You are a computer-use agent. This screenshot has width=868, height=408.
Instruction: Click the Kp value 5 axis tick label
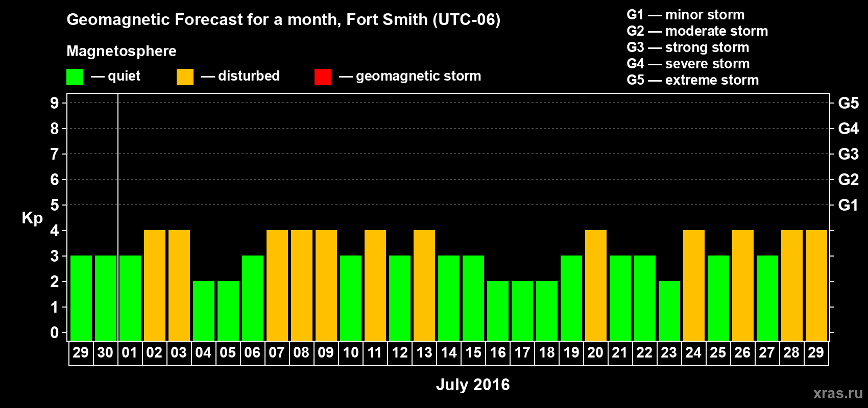click(x=55, y=205)
